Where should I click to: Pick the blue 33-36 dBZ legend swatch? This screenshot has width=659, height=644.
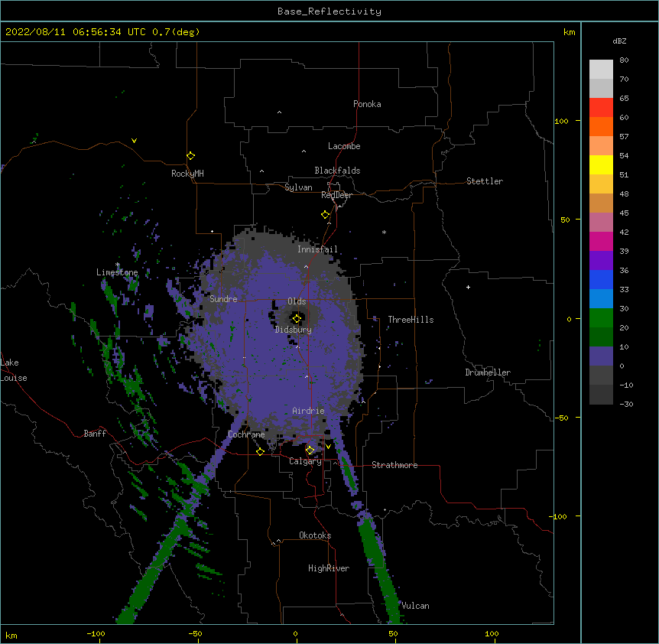[x=601, y=279]
